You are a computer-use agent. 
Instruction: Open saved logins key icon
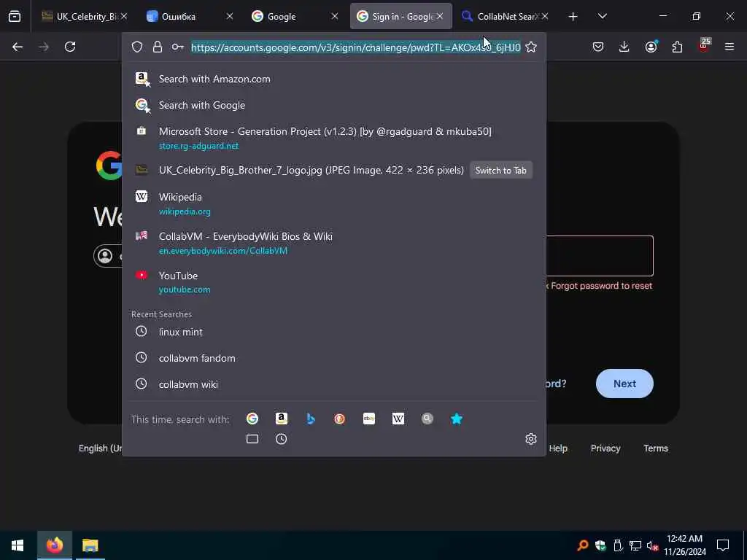178,47
